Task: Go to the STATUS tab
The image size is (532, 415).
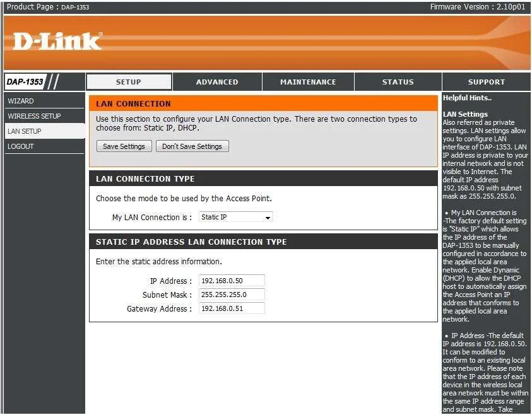Action: (398, 82)
